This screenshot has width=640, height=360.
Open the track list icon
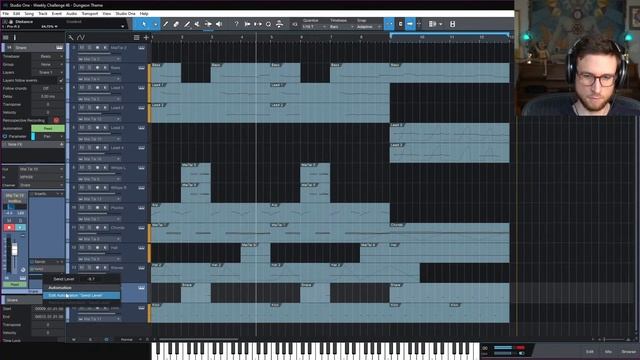click(x=136, y=38)
